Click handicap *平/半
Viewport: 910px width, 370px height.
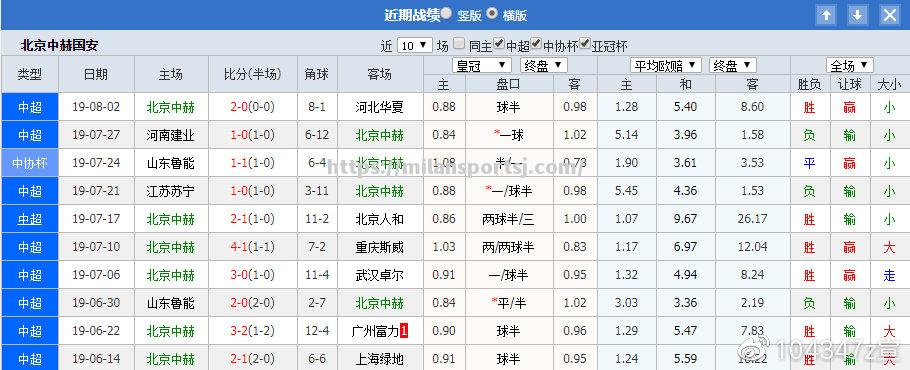(x=508, y=303)
